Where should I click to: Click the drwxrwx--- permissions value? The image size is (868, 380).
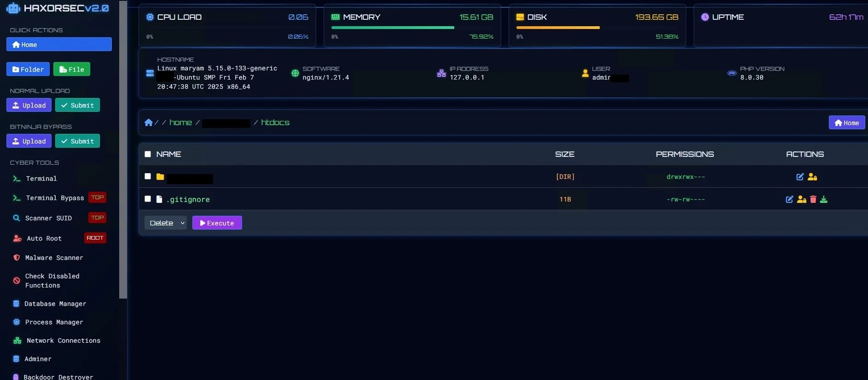pos(686,177)
